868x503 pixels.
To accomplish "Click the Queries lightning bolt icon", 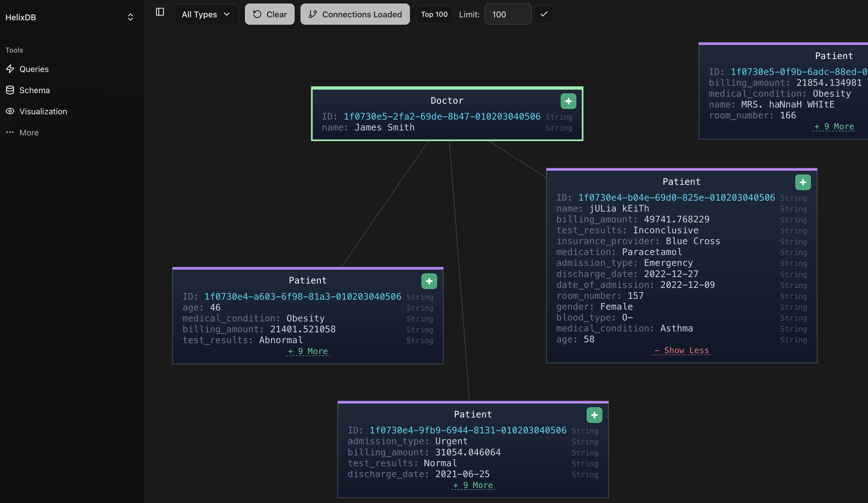I will [x=10, y=69].
